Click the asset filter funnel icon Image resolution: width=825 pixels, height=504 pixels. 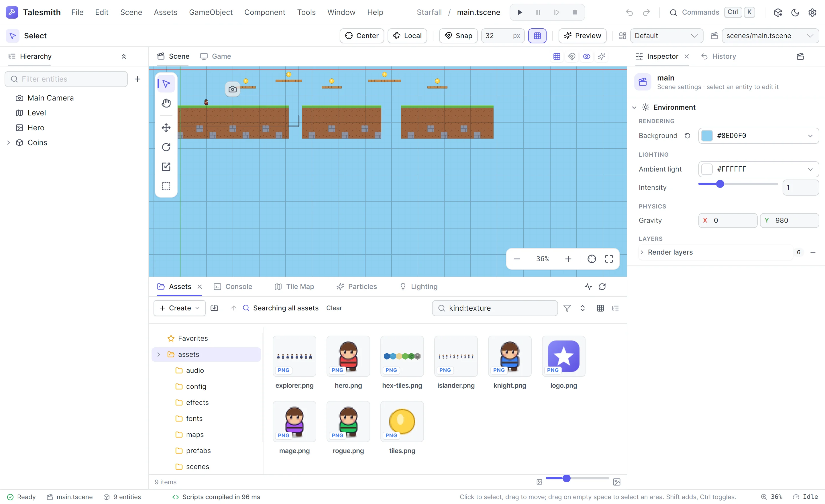tap(567, 308)
